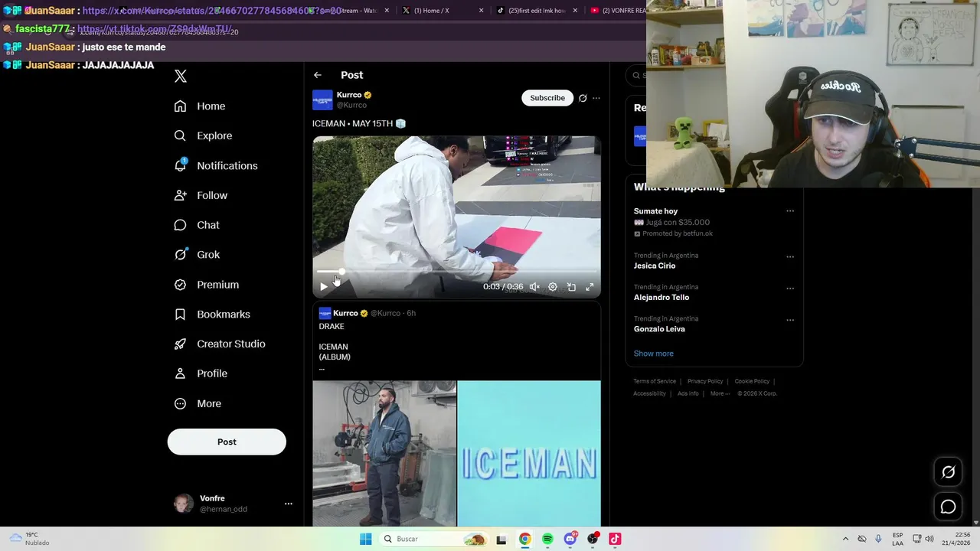Open the Jesica Cirio trending topic
980x551 pixels.
click(x=655, y=266)
